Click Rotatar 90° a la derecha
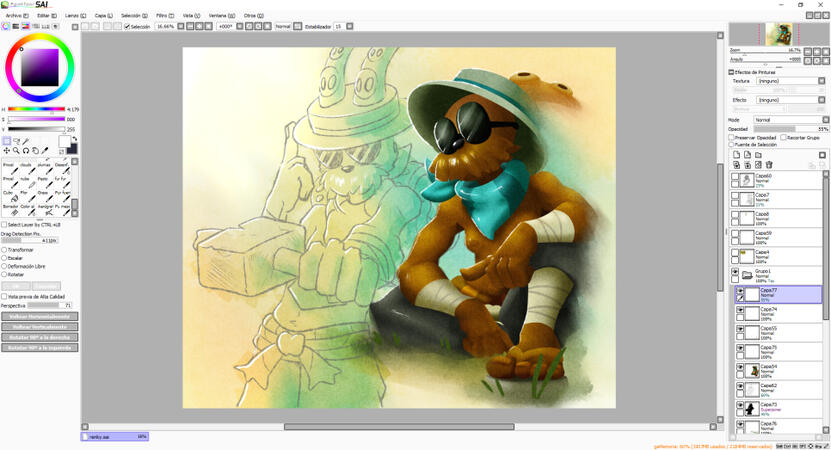This screenshot has height=450, width=831. [x=40, y=337]
